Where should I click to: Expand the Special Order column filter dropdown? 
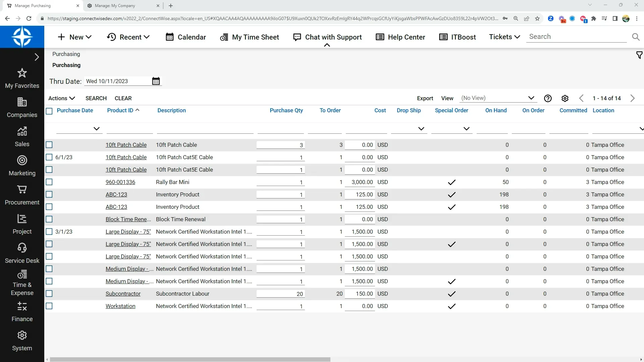[467, 128]
